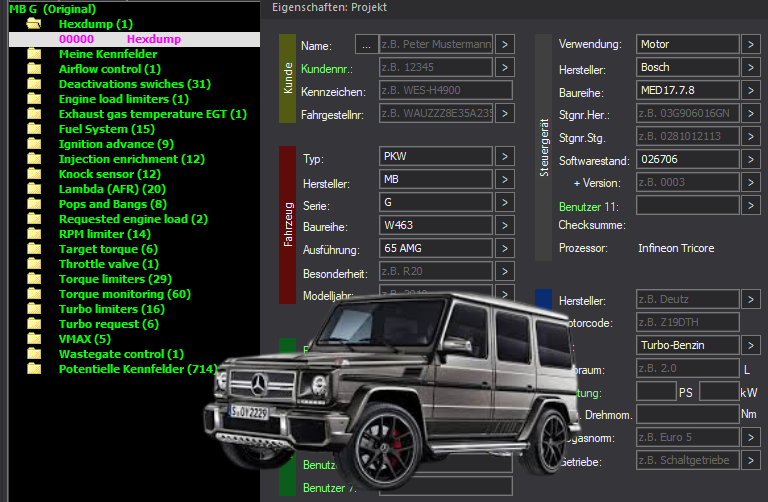
Task: Open the Ausführung 65 AMG arrow button
Action: pos(504,248)
